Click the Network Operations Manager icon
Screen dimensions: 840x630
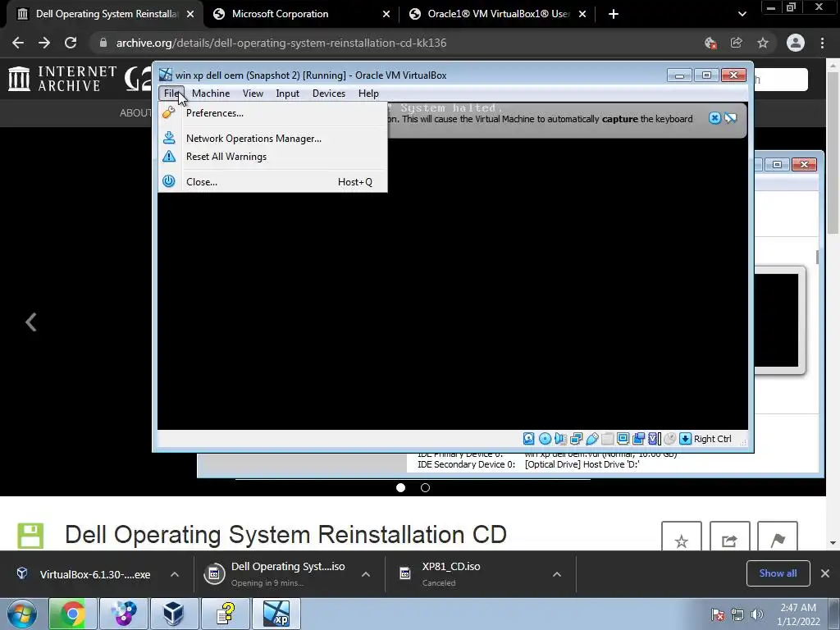point(169,138)
